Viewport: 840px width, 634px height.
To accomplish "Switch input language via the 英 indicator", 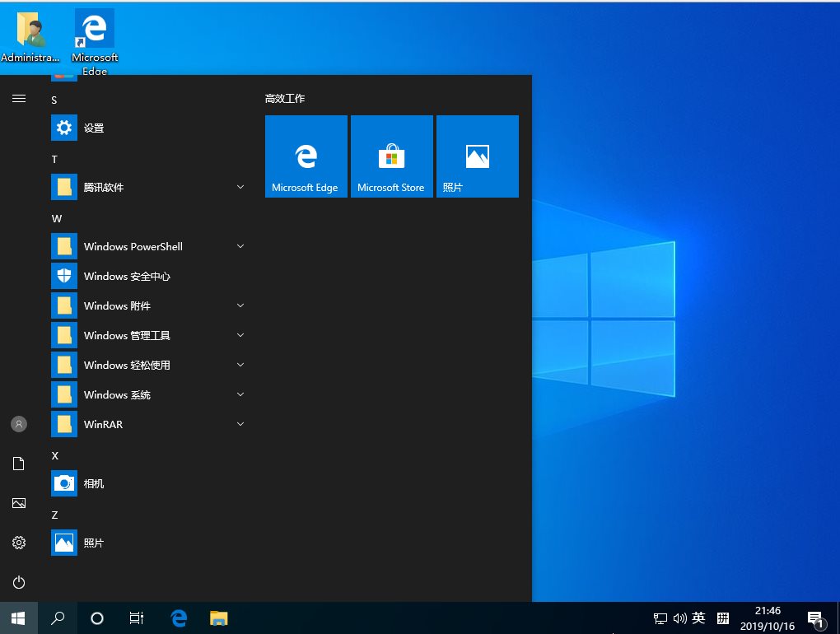I will (x=698, y=618).
